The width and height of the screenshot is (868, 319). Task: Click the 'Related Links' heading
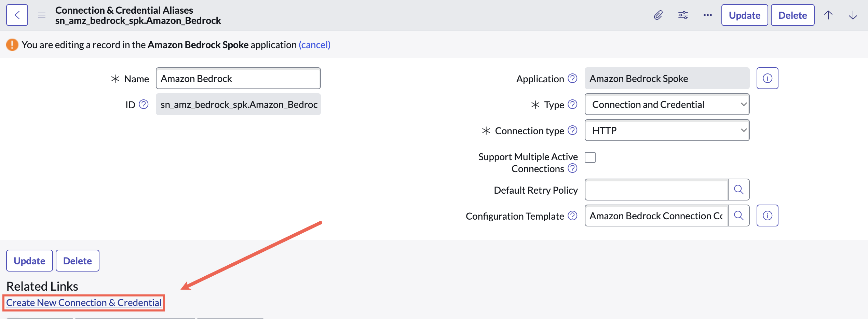42,286
